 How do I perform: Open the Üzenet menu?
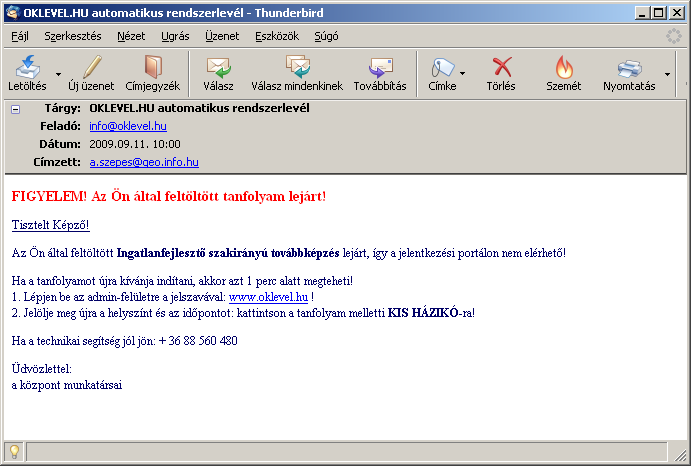point(222,36)
